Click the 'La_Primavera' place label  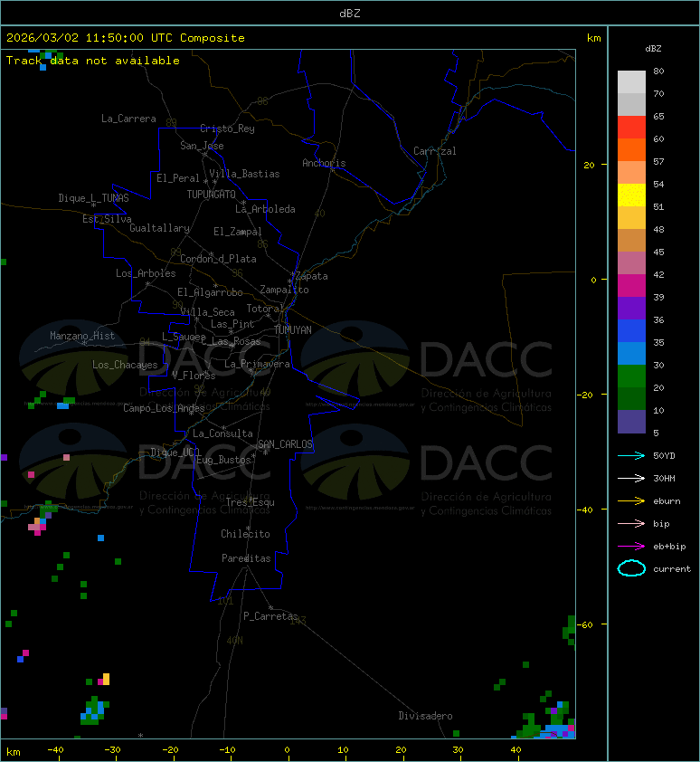[x=257, y=364]
